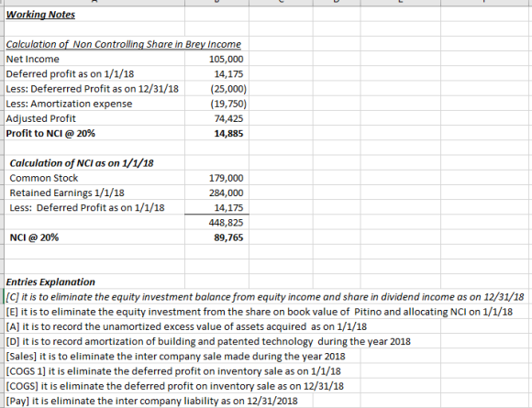Click the Calculation of Non Controlling Share heading
Viewport: 532px width, 408px height.
124,44
